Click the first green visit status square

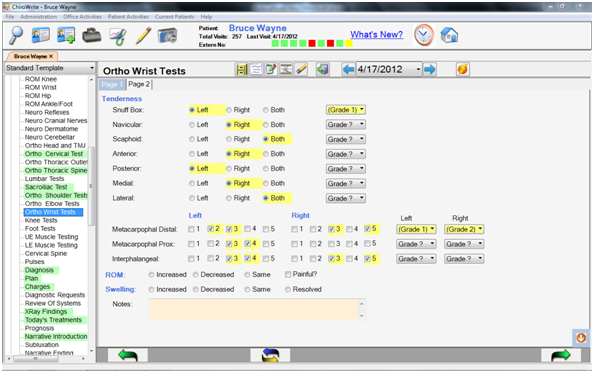click(x=275, y=44)
